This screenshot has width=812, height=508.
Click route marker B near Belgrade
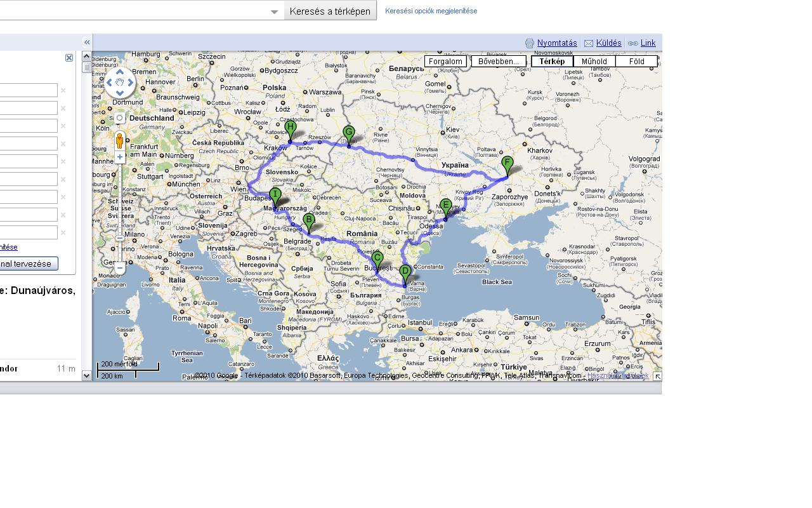tap(309, 223)
